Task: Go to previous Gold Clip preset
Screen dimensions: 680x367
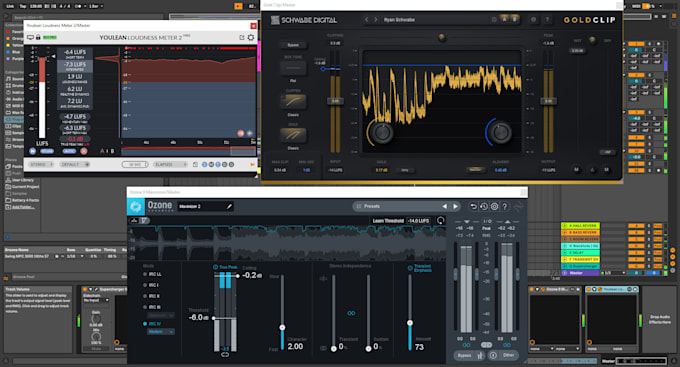Action: [x=366, y=20]
